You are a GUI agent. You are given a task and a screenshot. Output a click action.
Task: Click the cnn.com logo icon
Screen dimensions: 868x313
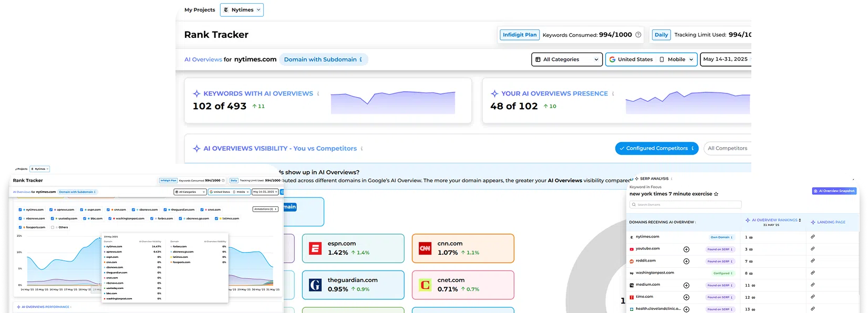point(425,248)
